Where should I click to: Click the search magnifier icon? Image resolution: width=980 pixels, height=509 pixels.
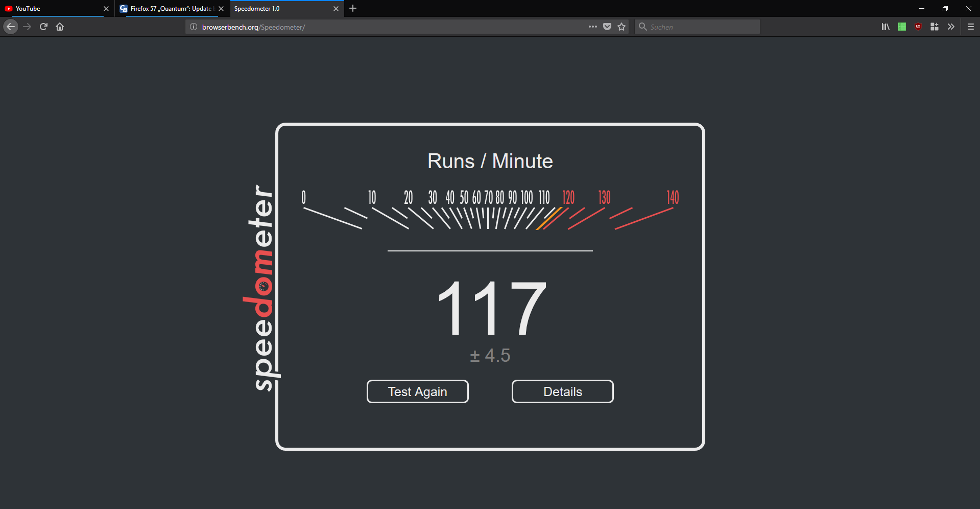pos(643,27)
